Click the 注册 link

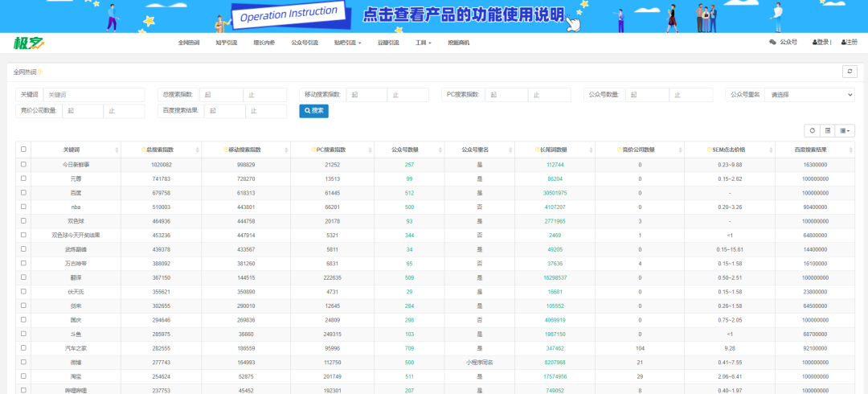click(850, 42)
